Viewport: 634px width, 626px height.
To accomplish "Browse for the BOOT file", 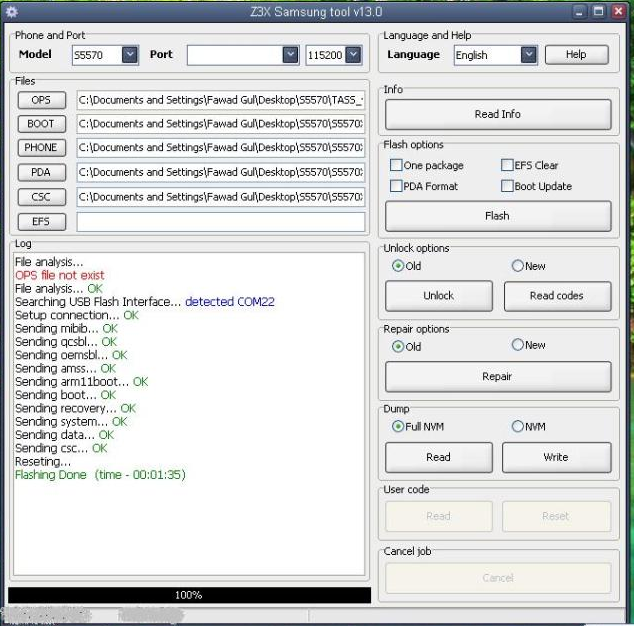I will click(x=41, y=124).
